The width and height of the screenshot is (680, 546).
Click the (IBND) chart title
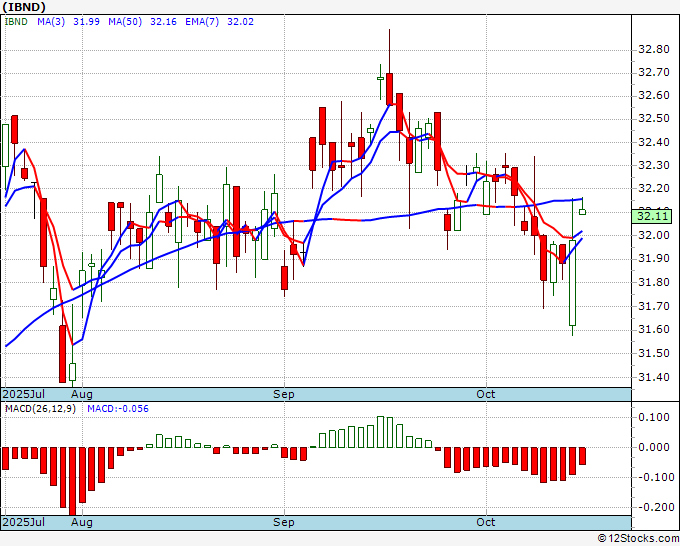[24, 7]
